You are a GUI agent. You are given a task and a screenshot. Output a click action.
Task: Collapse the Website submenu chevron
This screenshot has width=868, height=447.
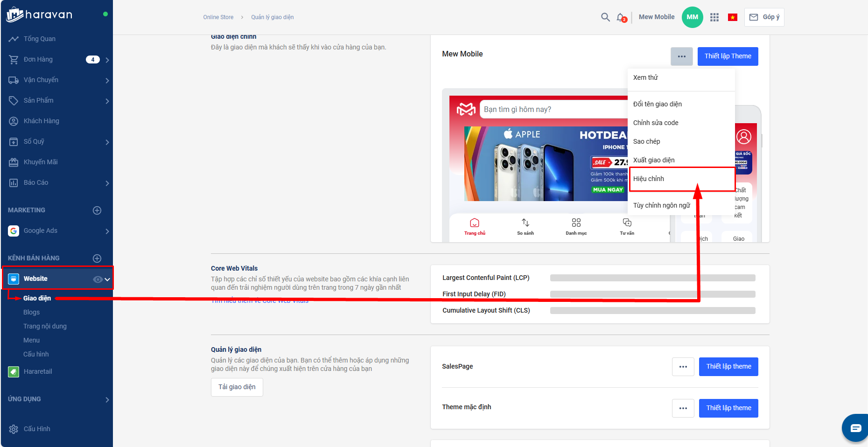coord(107,279)
